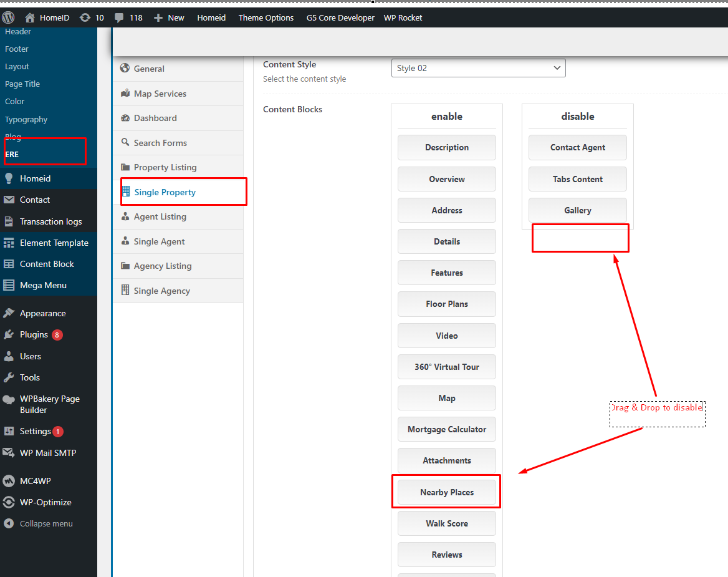Viewport: 728px width, 577px height.
Task: Click the WP Mail SMTP icon
Action: [9, 452]
